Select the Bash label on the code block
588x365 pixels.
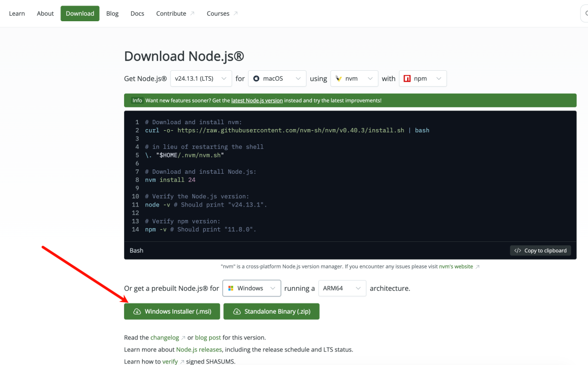(136, 250)
